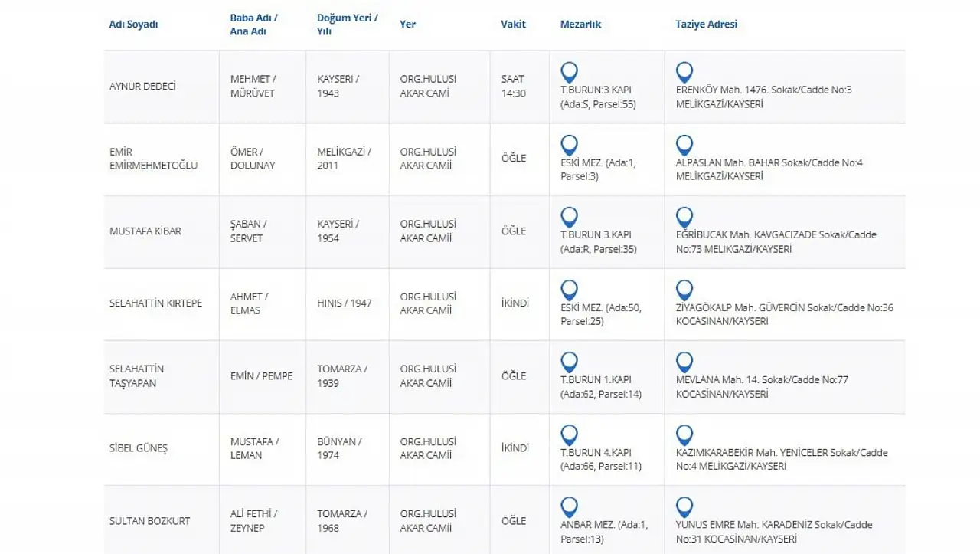Click cemetery pin for Sibel Güneş

point(569,435)
